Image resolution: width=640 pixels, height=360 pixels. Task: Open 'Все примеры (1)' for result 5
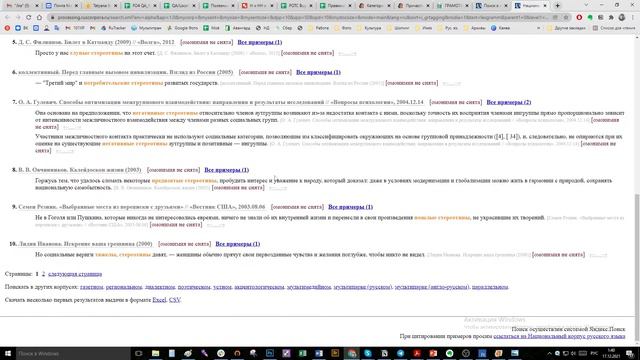260,42
